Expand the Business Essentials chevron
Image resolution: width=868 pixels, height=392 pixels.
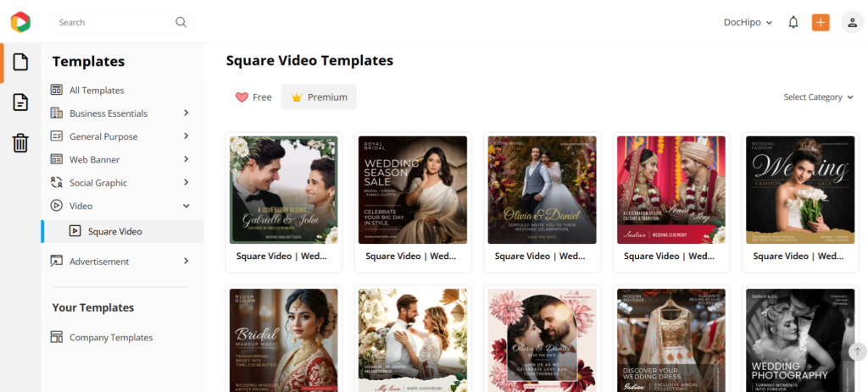pyautogui.click(x=186, y=113)
